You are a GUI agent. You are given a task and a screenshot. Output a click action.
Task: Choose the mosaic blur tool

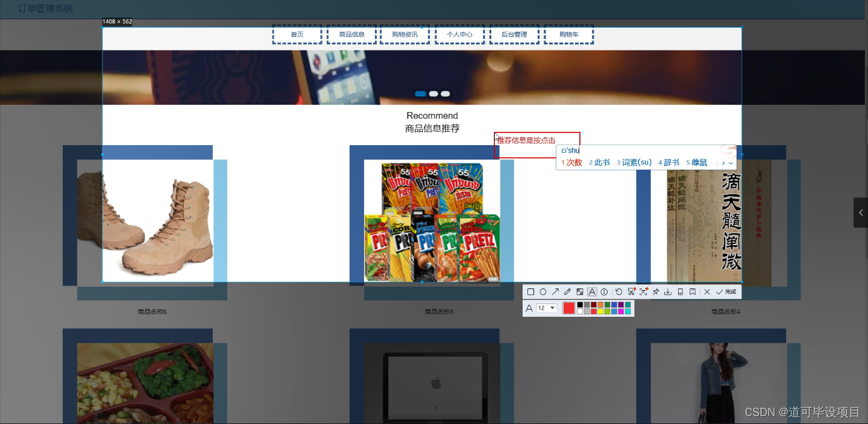click(x=580, y=291)
